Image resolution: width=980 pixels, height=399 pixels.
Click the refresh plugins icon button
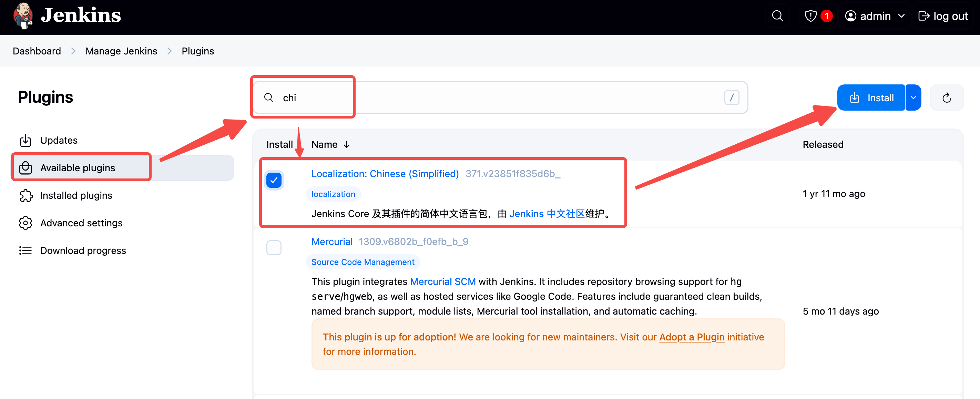946,98
